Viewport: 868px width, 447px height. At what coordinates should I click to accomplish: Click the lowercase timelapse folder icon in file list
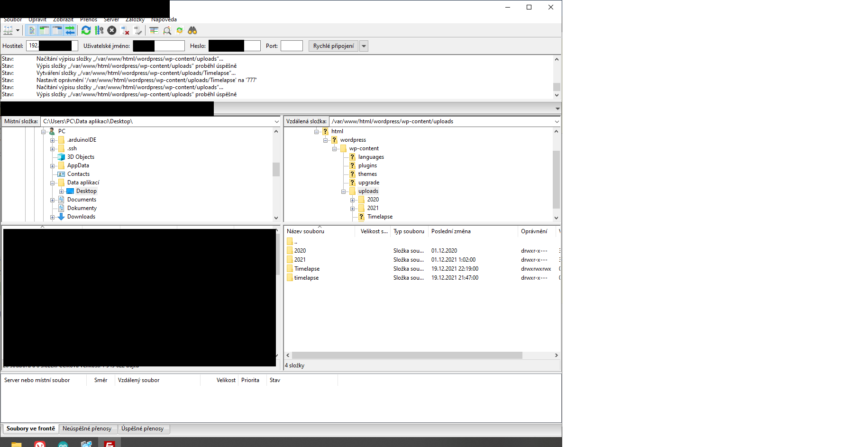290,278
